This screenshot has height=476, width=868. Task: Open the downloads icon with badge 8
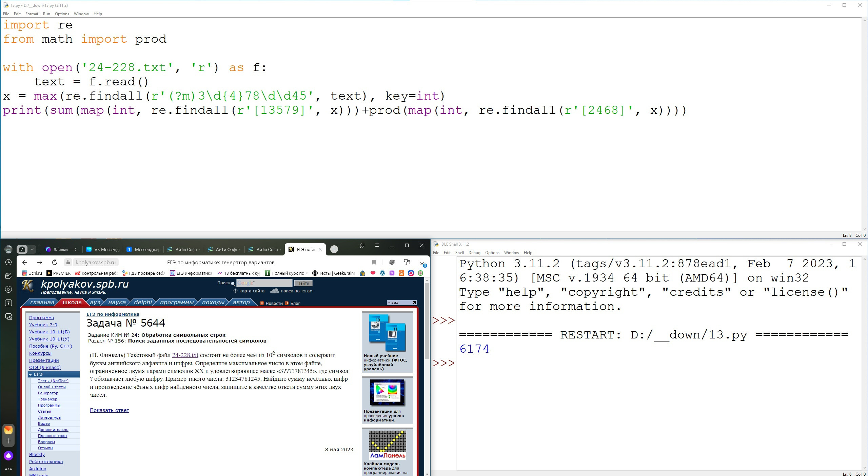pos(422,263)
